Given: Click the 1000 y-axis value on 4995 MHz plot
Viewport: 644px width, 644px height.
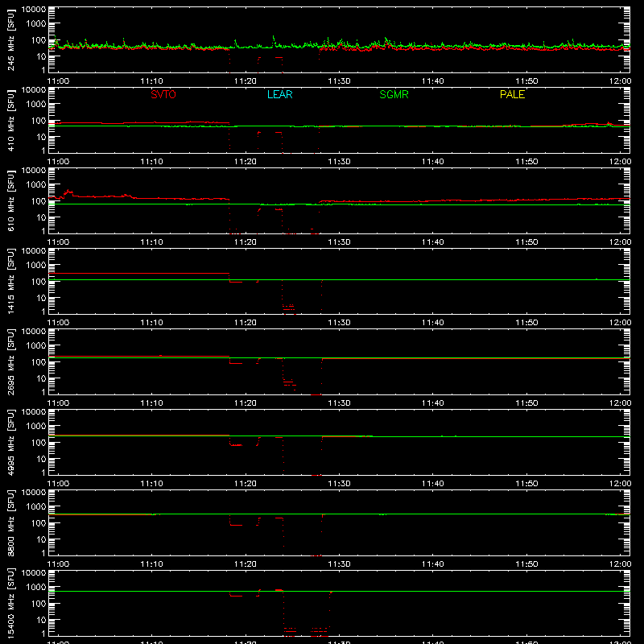Looking at the screenshot, I should click(x=36, y=427).
